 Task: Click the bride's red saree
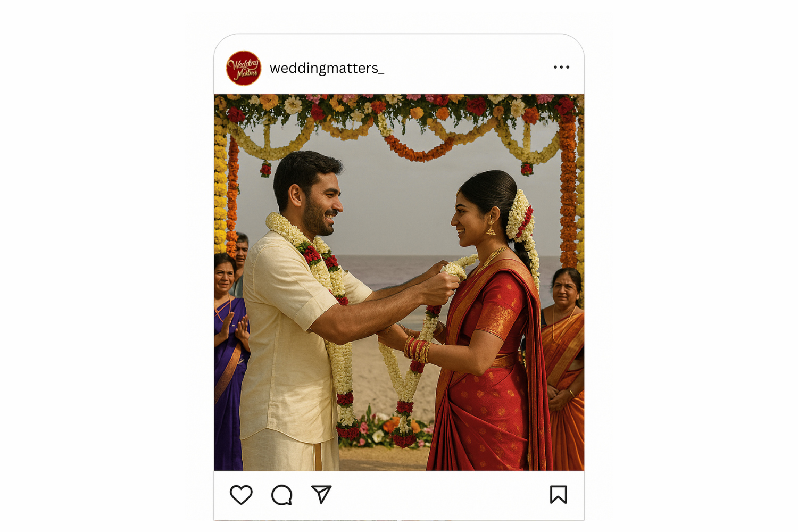(489, 372)
